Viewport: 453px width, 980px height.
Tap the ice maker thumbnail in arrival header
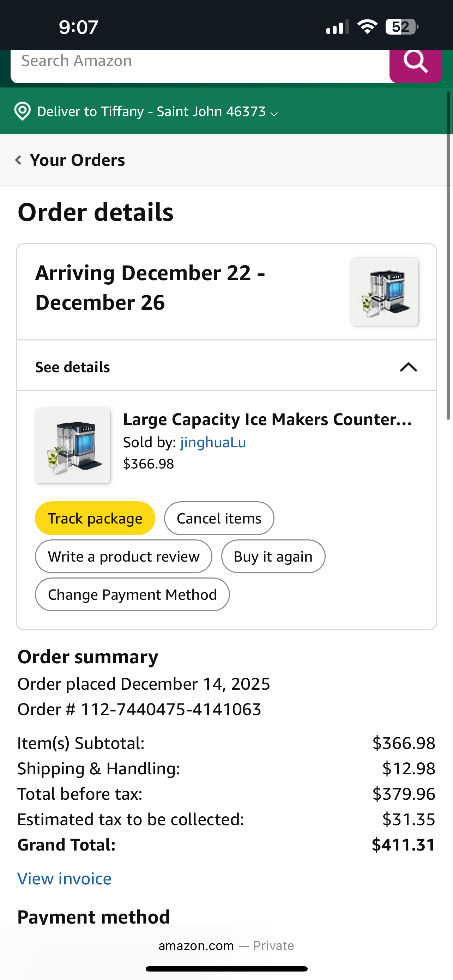pos(384,291)
